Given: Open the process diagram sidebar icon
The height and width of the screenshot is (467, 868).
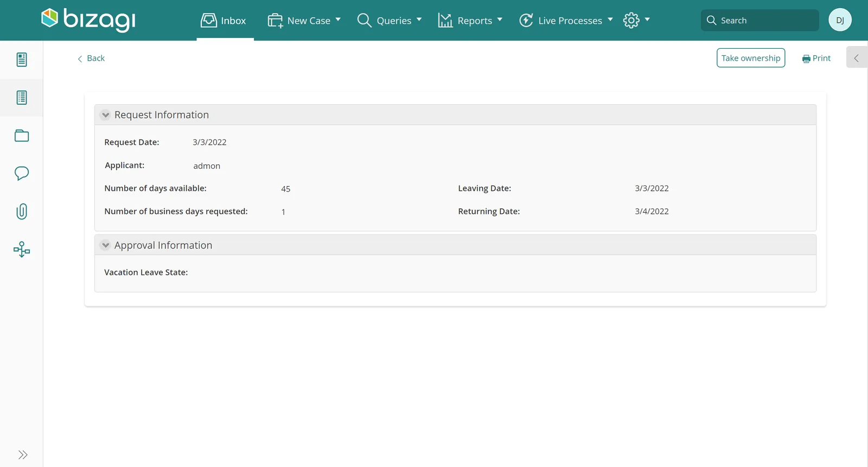Looking at the screenshot, I should [22, 250].
